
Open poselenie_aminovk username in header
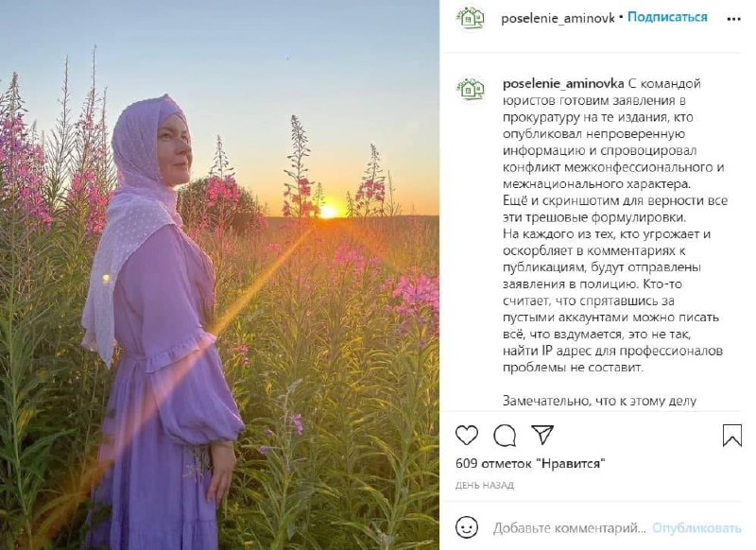[558, 18]
